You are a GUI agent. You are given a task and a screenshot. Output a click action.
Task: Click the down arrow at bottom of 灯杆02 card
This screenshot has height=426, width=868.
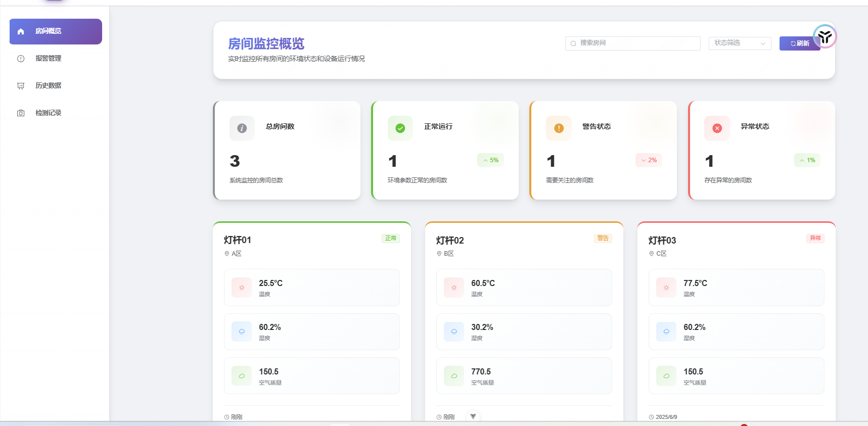click(473, 416)
